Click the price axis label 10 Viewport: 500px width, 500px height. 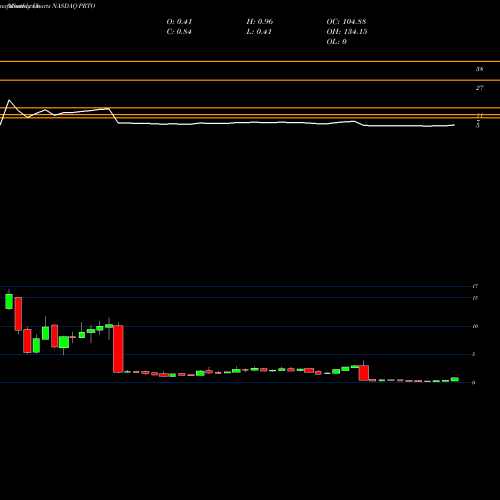[475, 326]
